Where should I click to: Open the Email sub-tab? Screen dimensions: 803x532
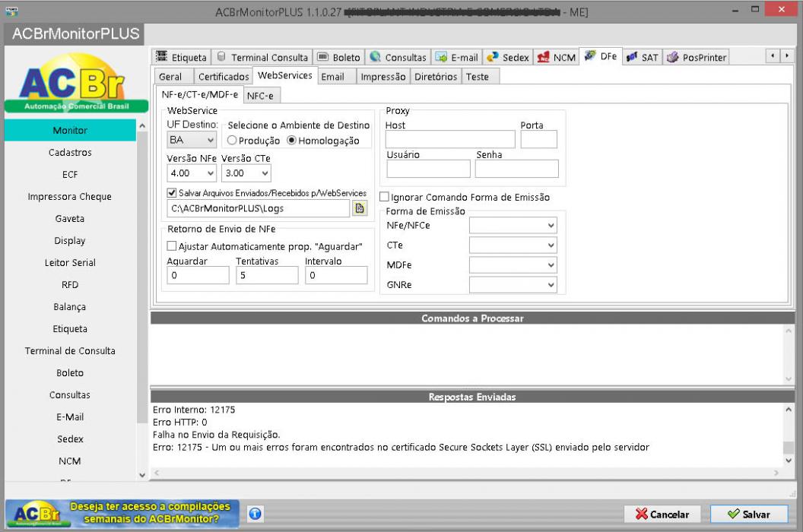pos(336,76)
